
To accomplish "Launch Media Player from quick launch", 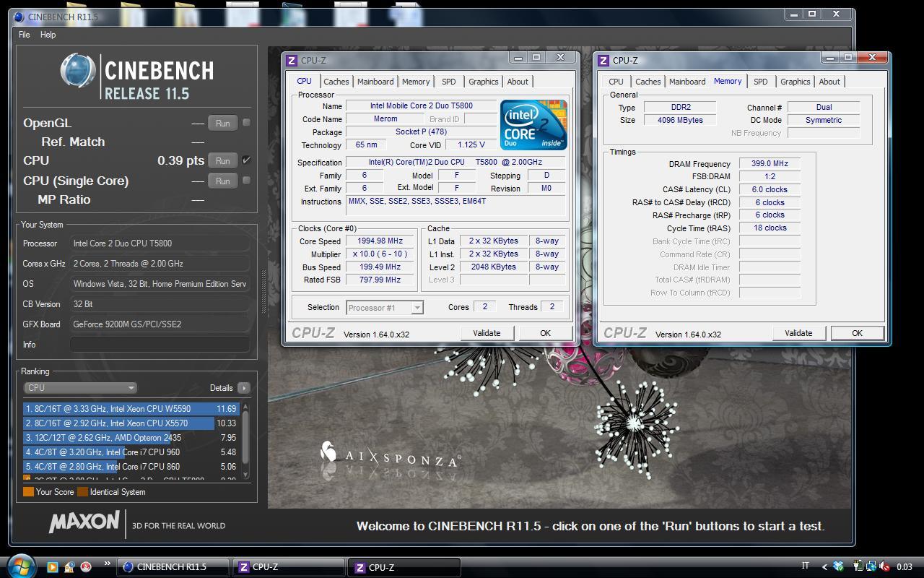I will [x=52, y=567].
